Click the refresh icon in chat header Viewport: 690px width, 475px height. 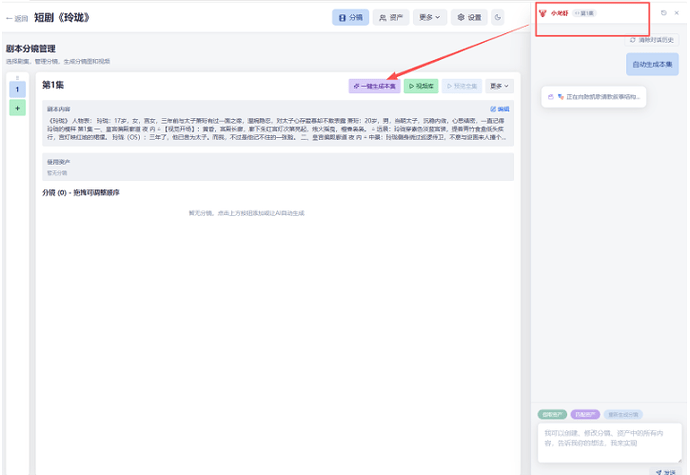click(664, 13)
